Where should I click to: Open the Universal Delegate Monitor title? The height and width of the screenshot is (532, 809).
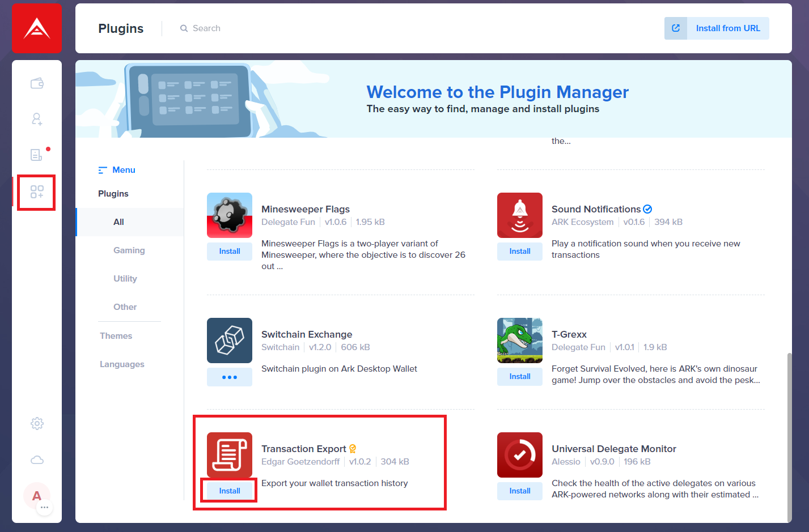(x=614, y=449)
